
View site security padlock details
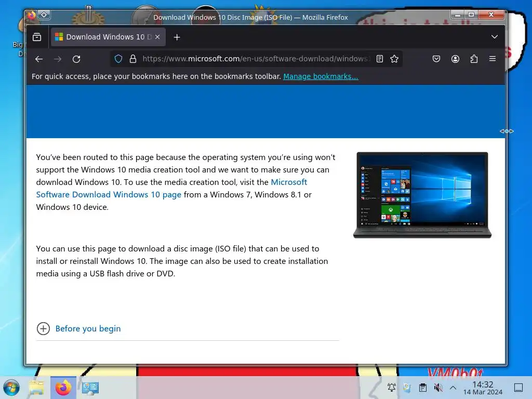(x=133, y=59)
